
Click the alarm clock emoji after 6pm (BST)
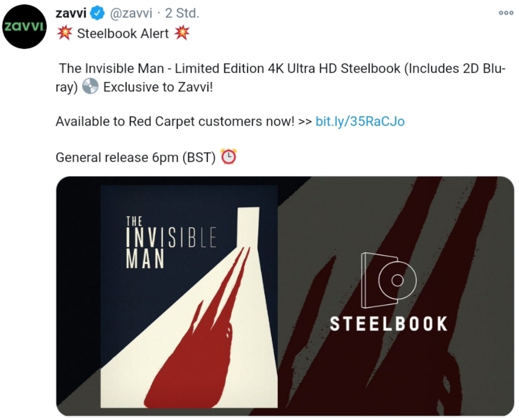(x=229, y=156)
